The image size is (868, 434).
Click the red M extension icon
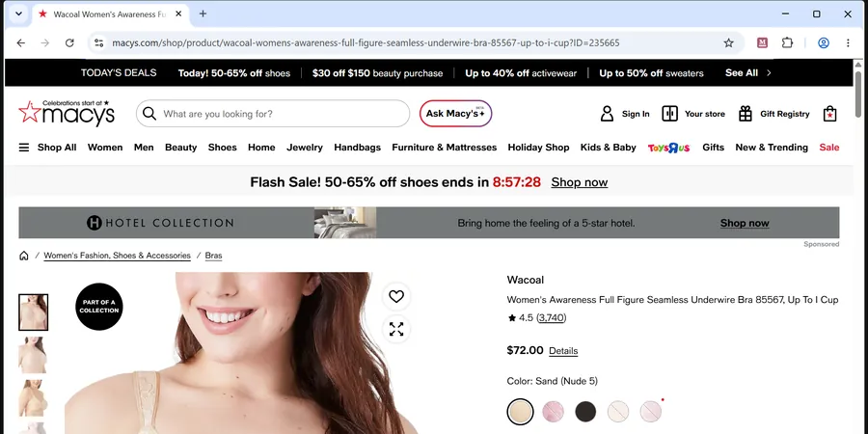(x=762, y=42)
